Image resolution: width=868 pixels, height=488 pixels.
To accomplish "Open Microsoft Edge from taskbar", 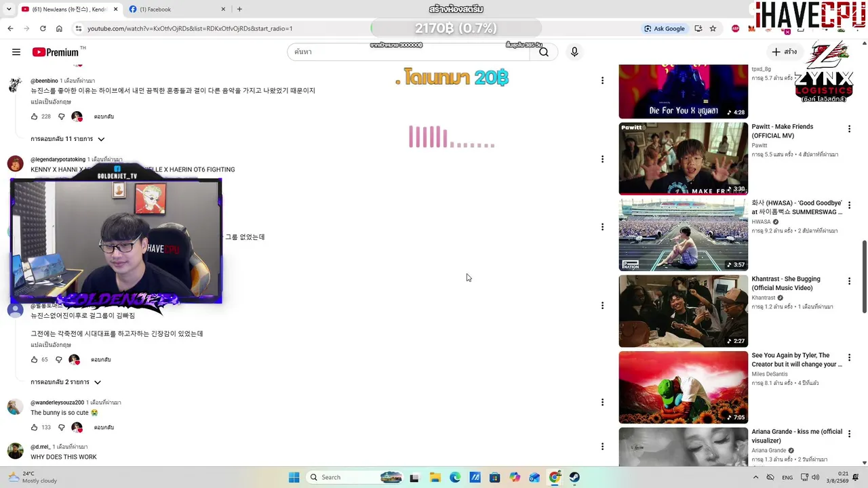I will tap(455, 477).
